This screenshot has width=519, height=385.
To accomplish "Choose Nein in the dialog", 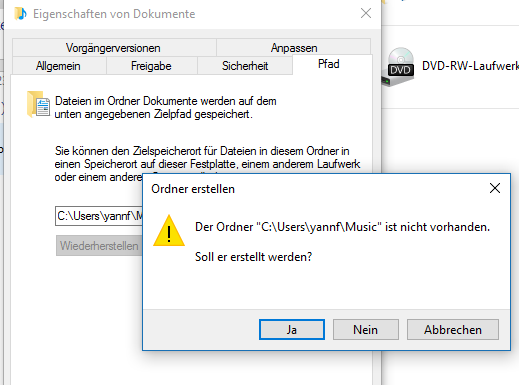I will coord(366,330).
